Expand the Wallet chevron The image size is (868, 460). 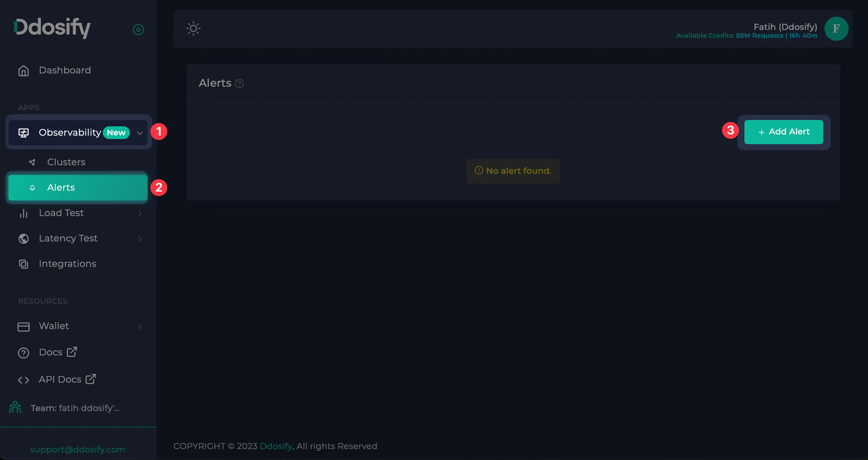140,326
